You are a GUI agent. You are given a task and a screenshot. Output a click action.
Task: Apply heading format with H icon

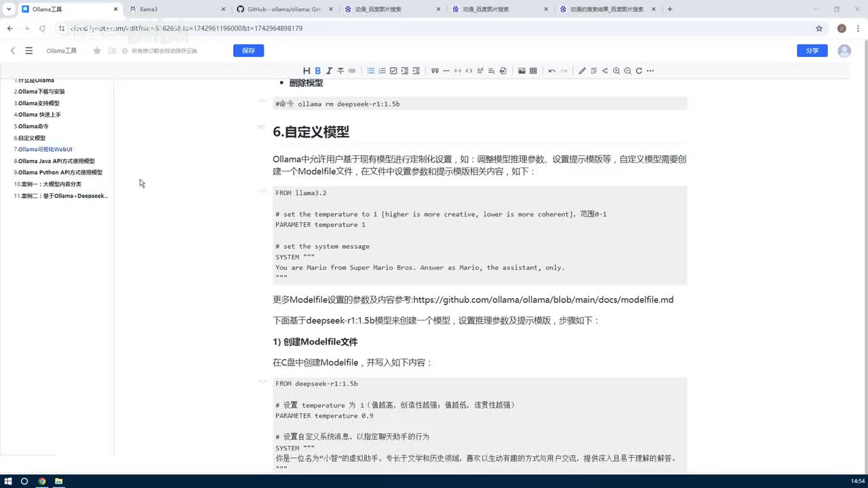(307, 70)
